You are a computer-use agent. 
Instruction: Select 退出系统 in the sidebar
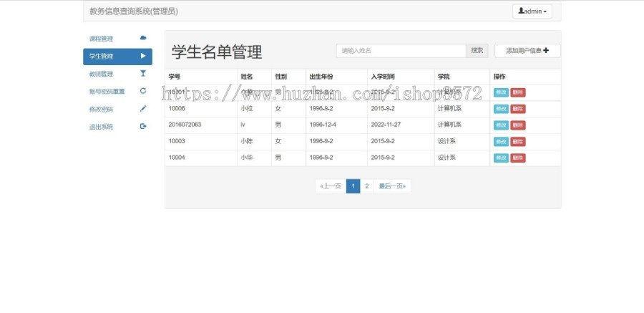tap(117, 127)
